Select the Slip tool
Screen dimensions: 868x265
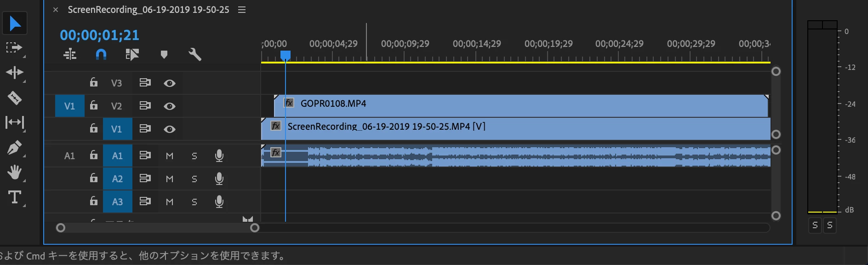[14, 122]
